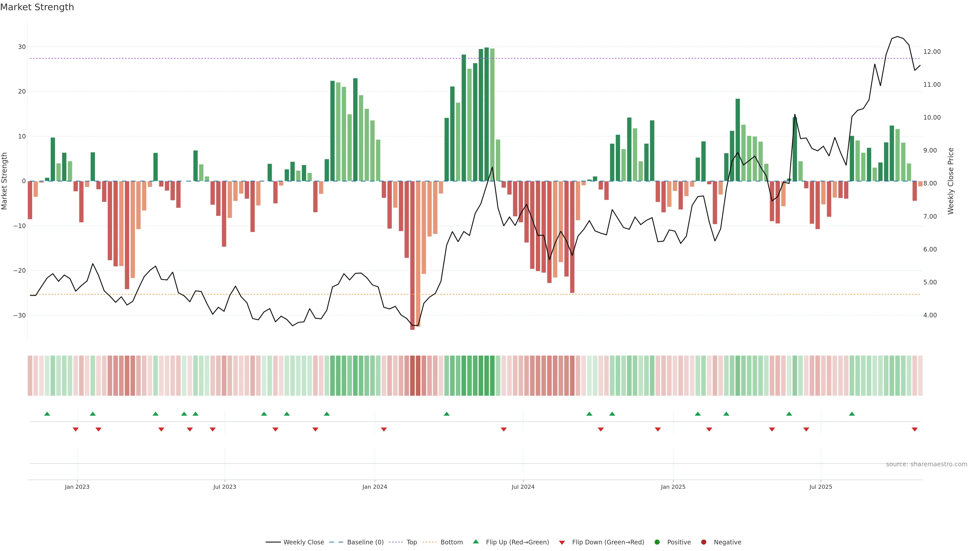Click red Flip Down legend triangle icon
The height and width of the screenshot is (551, 980).
tap(562, 543)
